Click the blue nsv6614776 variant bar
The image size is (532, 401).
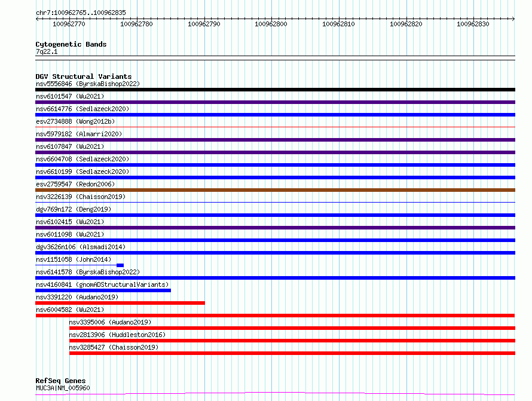[x=275, y=115]
